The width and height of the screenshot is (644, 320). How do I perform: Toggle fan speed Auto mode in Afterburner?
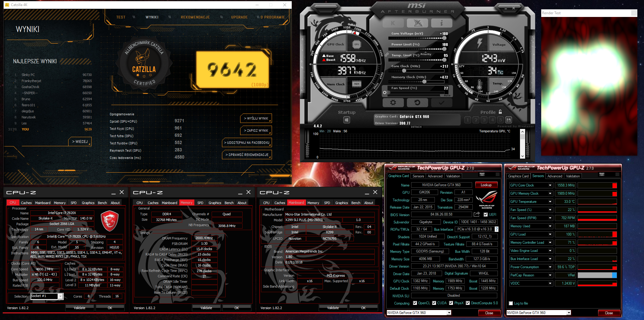click(447, 95)
